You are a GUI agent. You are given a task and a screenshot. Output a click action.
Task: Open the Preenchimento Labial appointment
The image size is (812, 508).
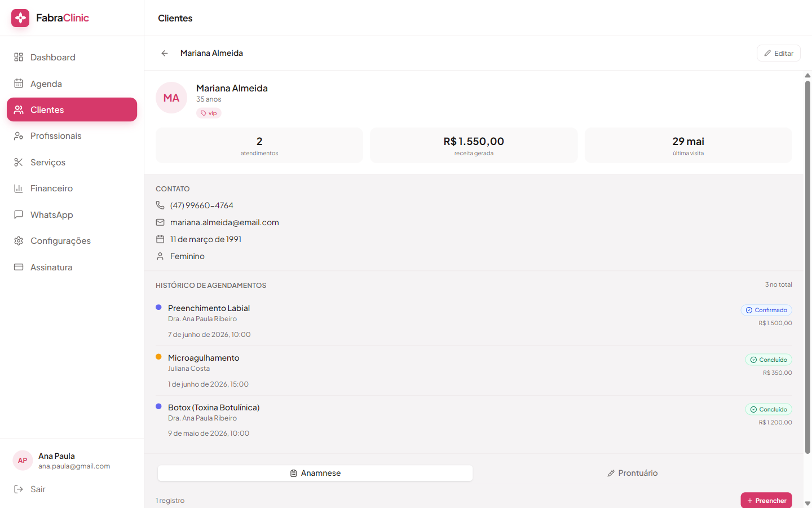(x=474, y=321)
